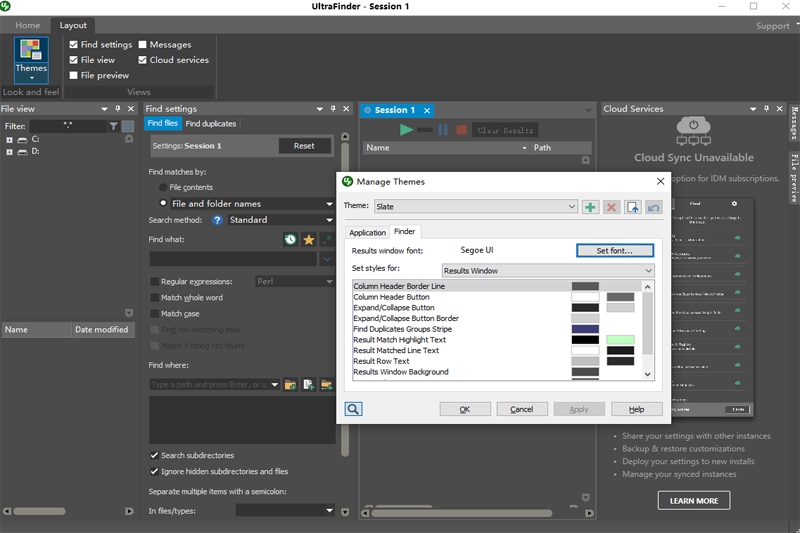Open the Find where path dropdown arrow
Viewport: 800px width, 533px height.
click(x=274, y=385)
